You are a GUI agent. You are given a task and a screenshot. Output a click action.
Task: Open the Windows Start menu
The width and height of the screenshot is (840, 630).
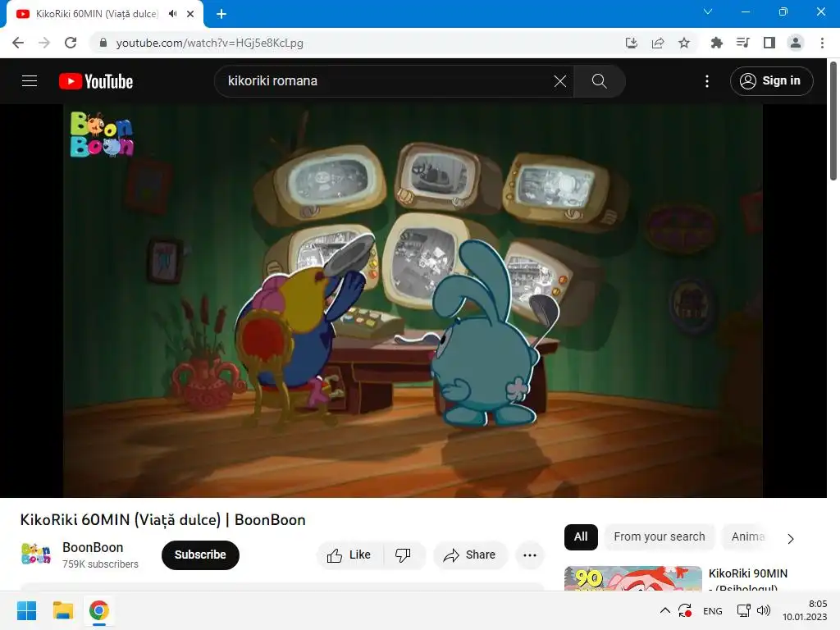[x=27, y=610]
